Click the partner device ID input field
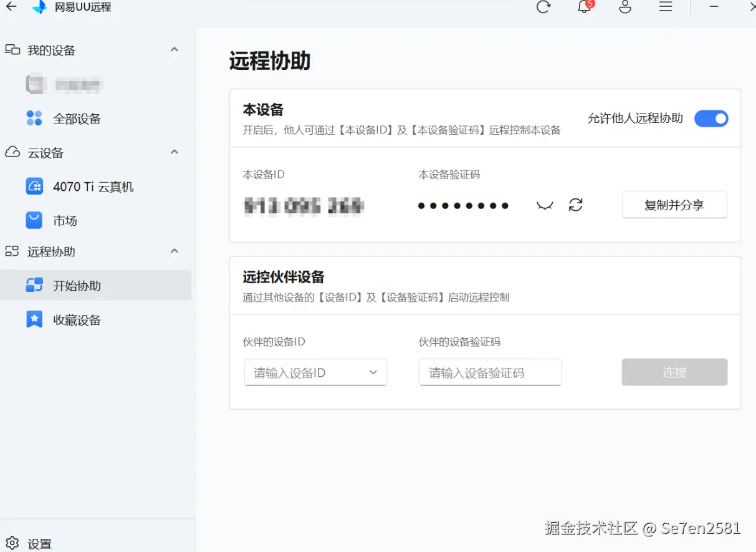The image size is (756, 552). point(315,372)
